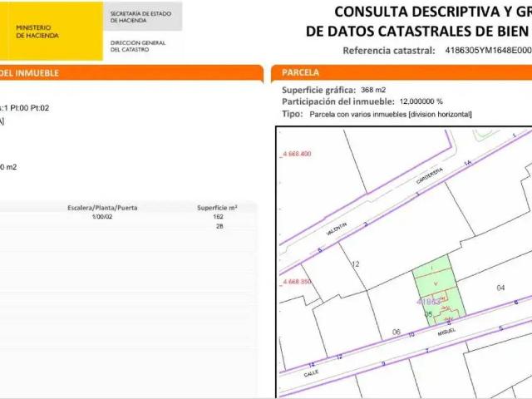532x399 pixels.
Task: Click the 12,000000 % participation value
Action: pyautogui.click(x=421, y=101)
